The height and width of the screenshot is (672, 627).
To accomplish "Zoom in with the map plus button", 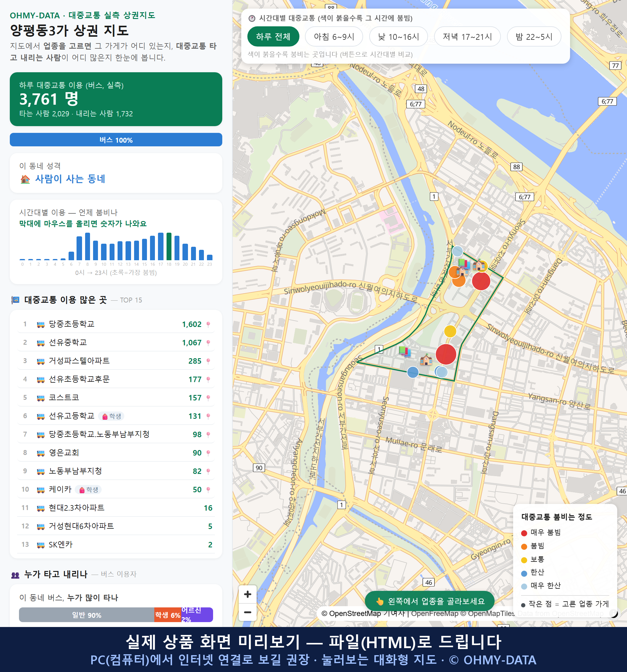I will (x=247, y=594).
